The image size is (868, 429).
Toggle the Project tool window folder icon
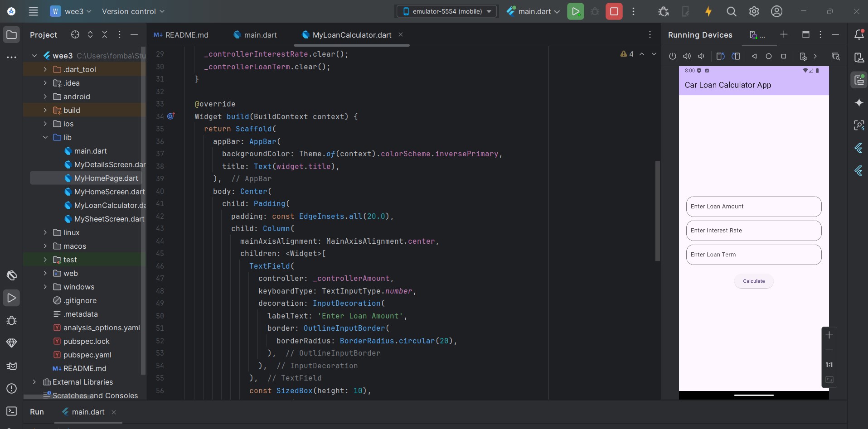coord(11,34)
